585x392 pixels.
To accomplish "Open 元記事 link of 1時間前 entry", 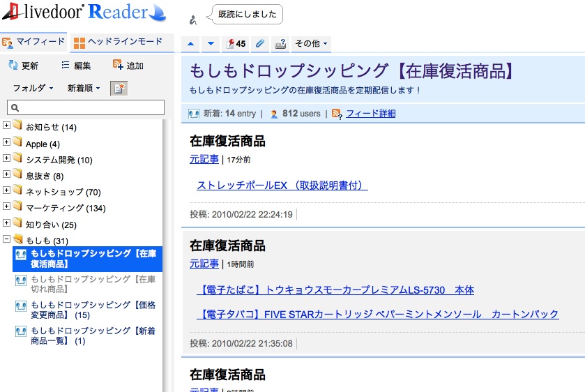I will tap(204, 264).
